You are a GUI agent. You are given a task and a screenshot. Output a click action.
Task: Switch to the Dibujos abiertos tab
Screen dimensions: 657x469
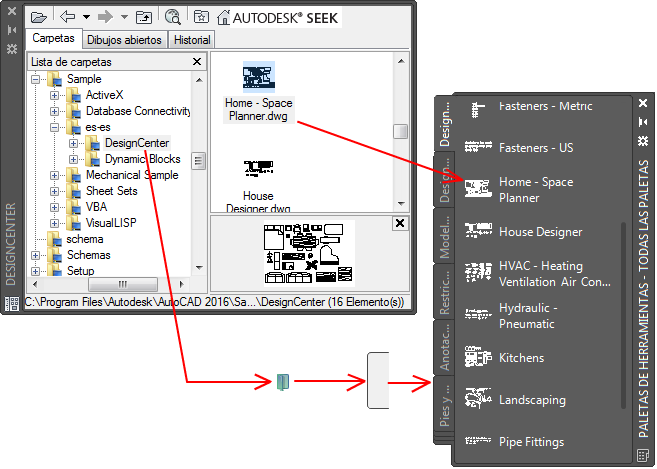tap(124, 40)
